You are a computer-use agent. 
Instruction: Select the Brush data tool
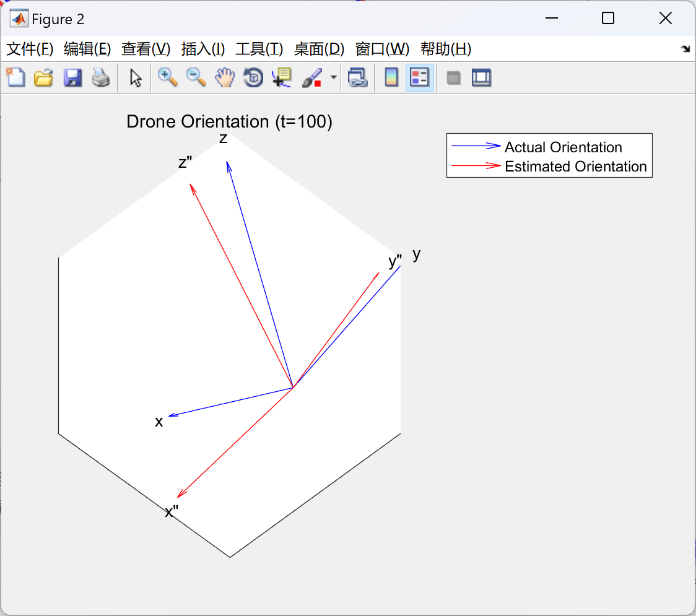311,77
